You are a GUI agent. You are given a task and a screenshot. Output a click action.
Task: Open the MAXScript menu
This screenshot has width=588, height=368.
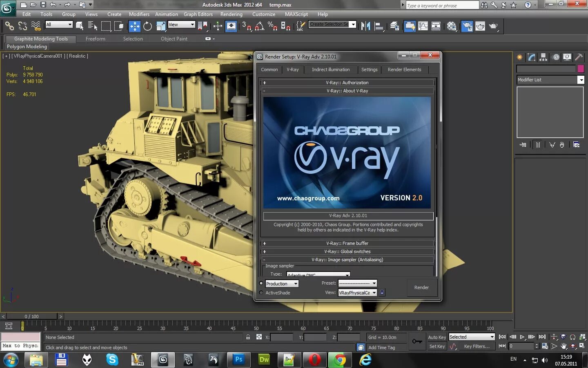tap(296, 14)
